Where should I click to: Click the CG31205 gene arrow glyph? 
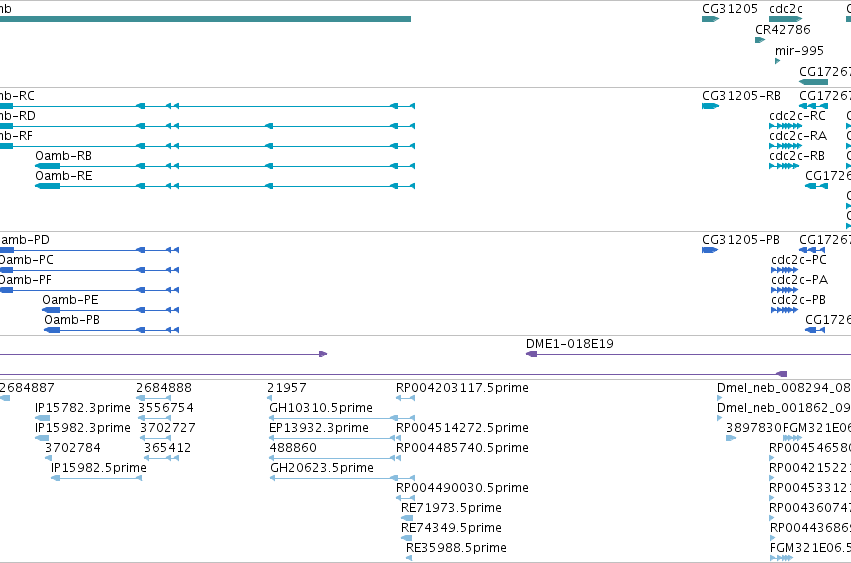point(710,19)
